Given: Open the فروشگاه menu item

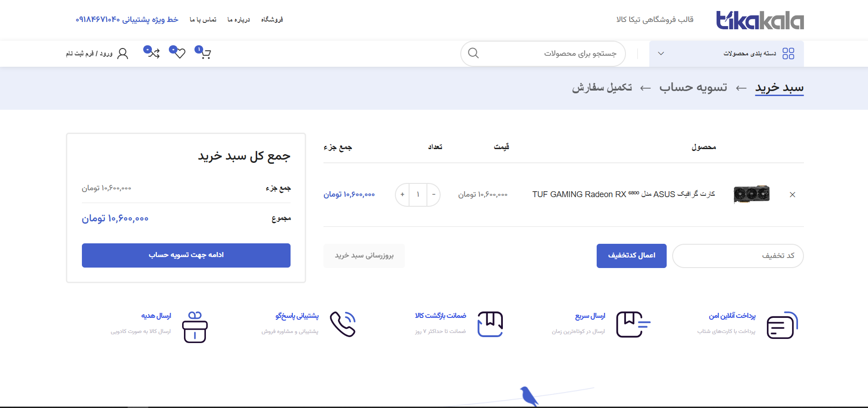Looking at the screenshot, I should click(x=272, y=20).
